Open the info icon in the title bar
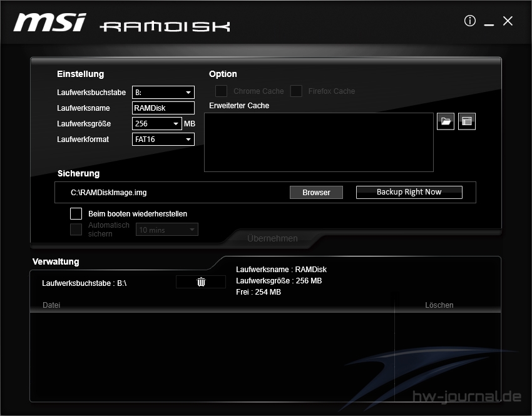This screenshot has height=416, width=532. [469, 21]
